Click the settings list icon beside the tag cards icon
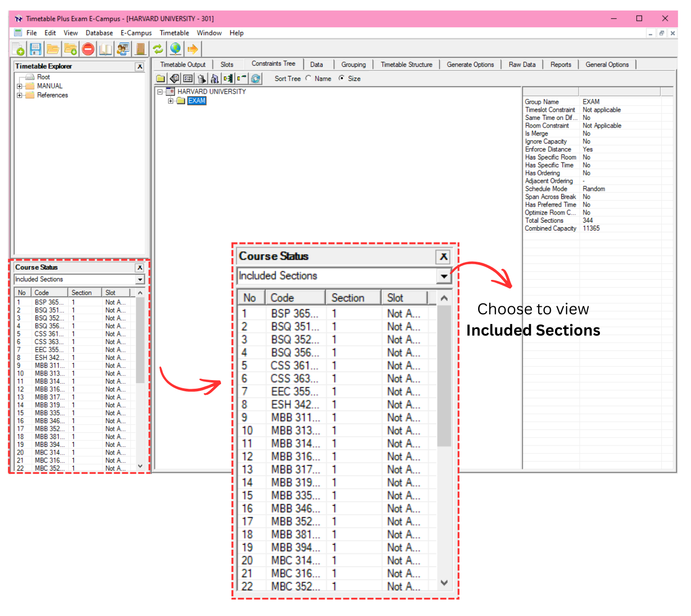The width and height of the screenshot is (691, 616). pyautogui.click(x=188, y=78)
